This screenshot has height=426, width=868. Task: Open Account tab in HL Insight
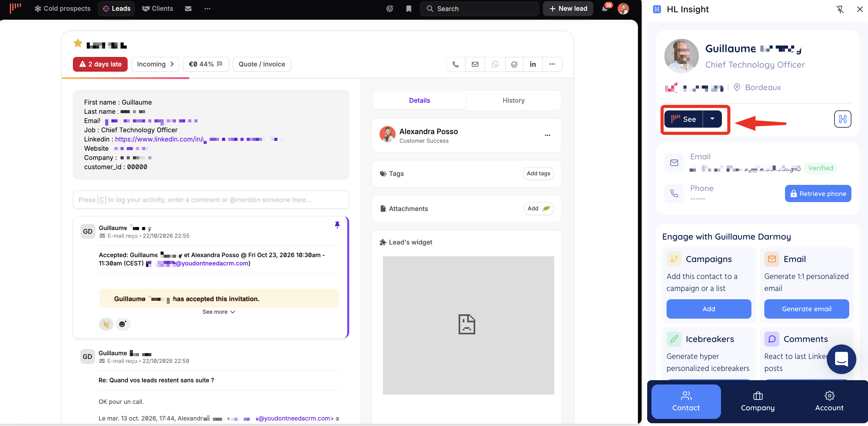tap(829, 401)
